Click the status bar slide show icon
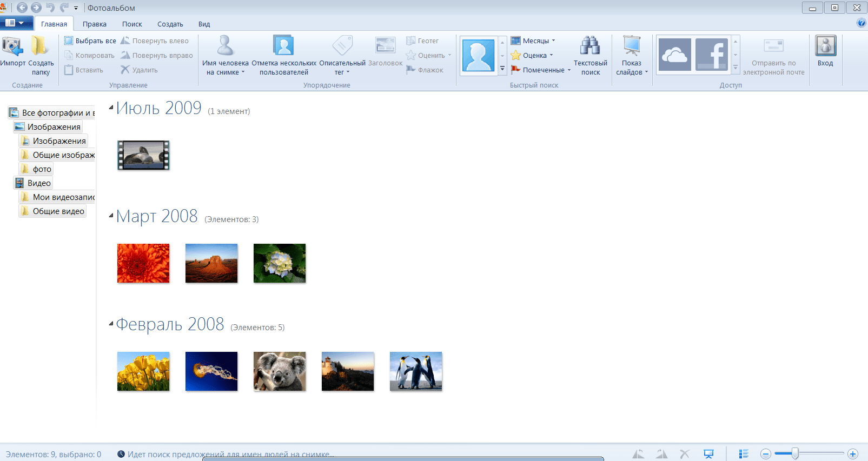 (708, 454)
